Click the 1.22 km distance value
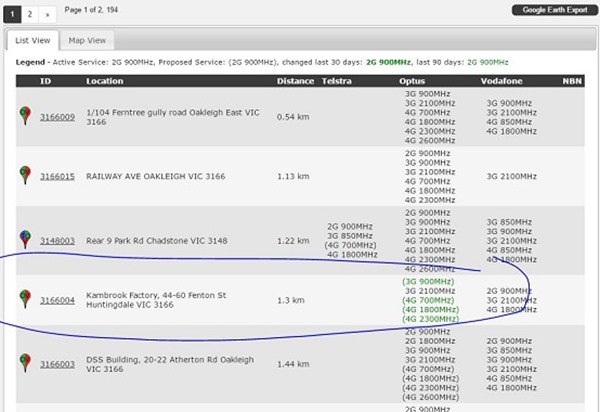 (293, 241)
